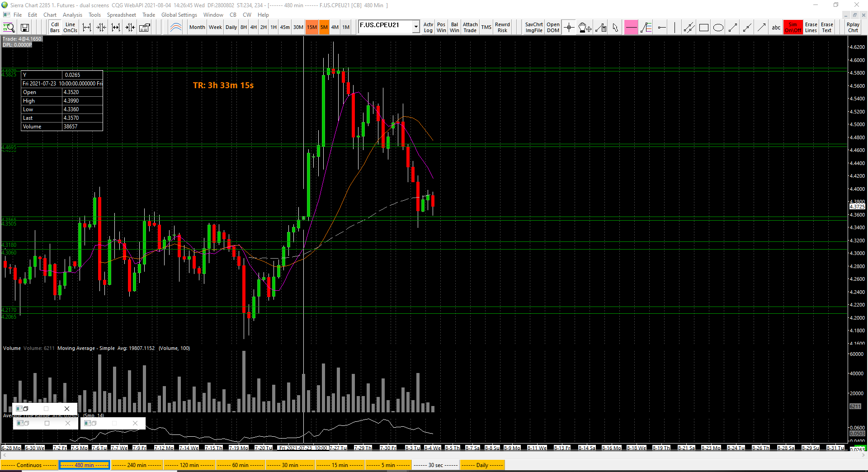Open the Analysis menu

[73, 15]
